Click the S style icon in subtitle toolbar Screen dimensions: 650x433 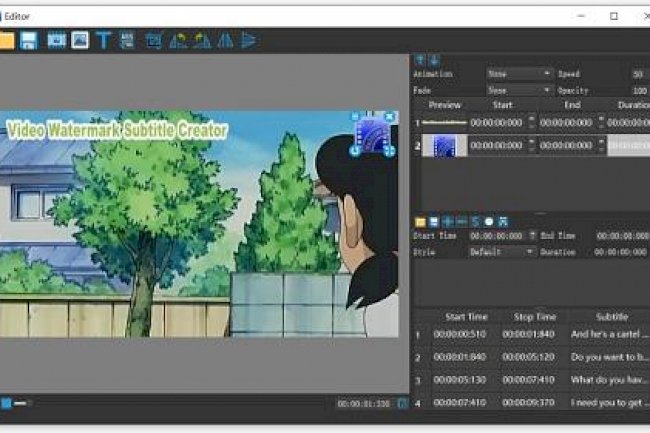click(x=475, y=222)
